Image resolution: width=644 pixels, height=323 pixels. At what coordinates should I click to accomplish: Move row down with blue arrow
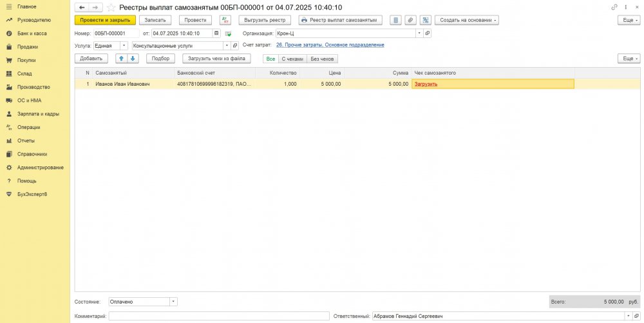tap(133, 59)
